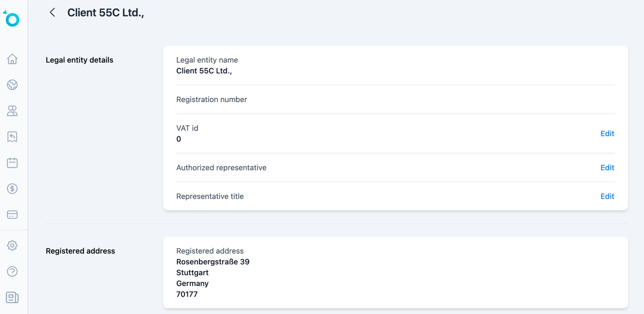
Task: Open the credit card icon in sidebar
Action: 12,215
